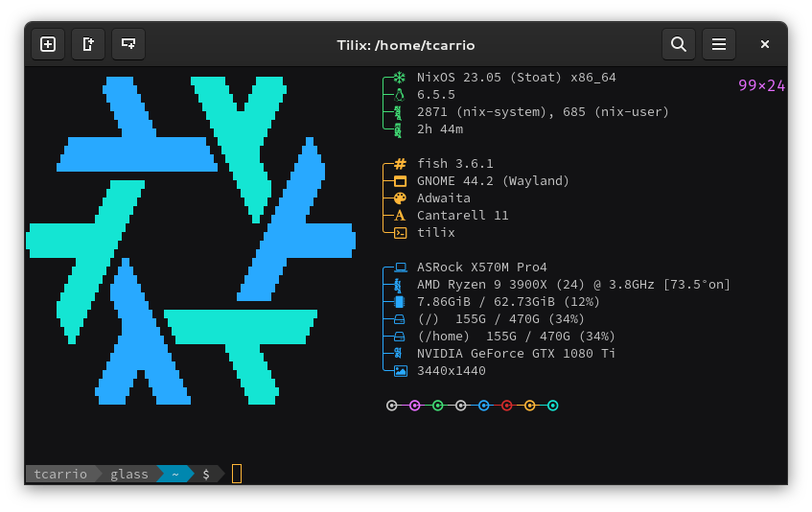Add terminal to the right

click(x=88, y=44)
